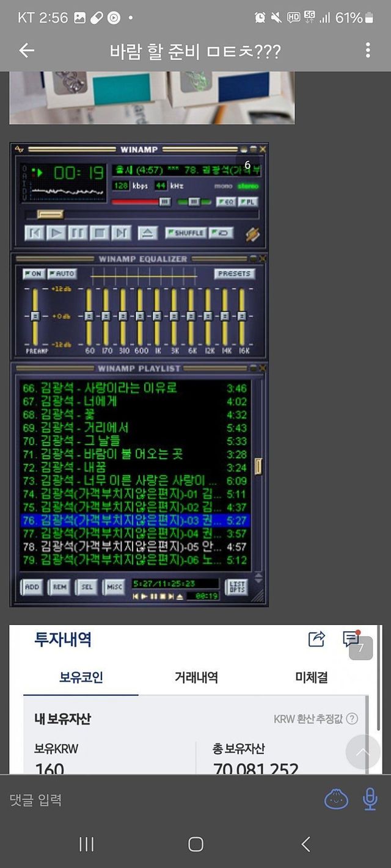Click the Winamp eject button
The width and height of the screenshot is (391, 868).
148,233
